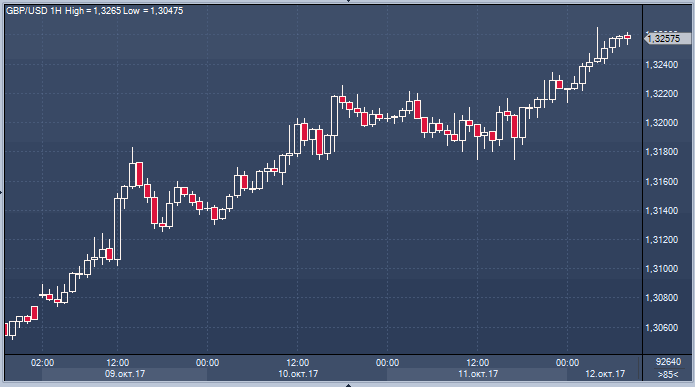This screenshot has width=695, height=387.
Task: Select the 10.окт.17 date segment
Action: click(297, 374)
